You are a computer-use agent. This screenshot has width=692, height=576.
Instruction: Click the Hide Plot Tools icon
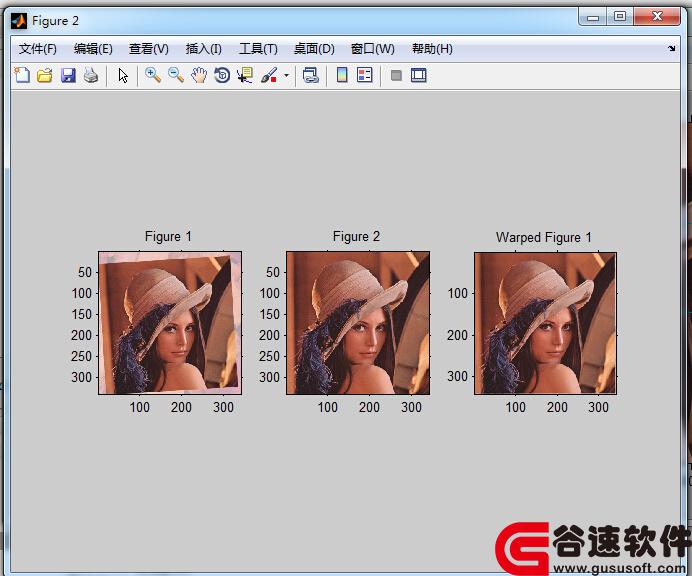396,75
